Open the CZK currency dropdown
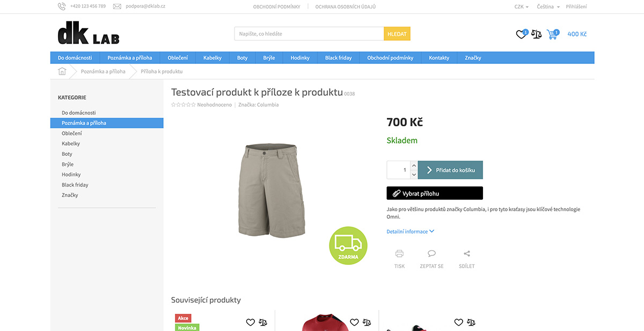Image resolution: width=644 pixels, height=331 pixels. [521, 7]
